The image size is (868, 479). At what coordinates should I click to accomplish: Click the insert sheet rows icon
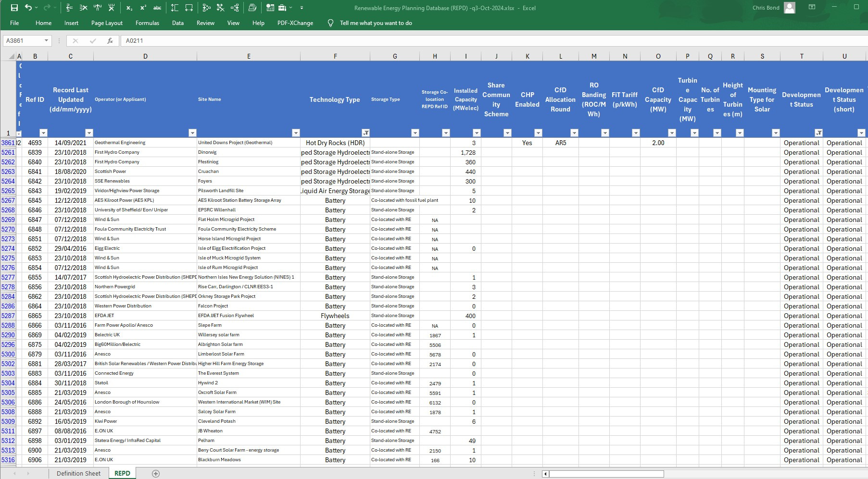69,8
